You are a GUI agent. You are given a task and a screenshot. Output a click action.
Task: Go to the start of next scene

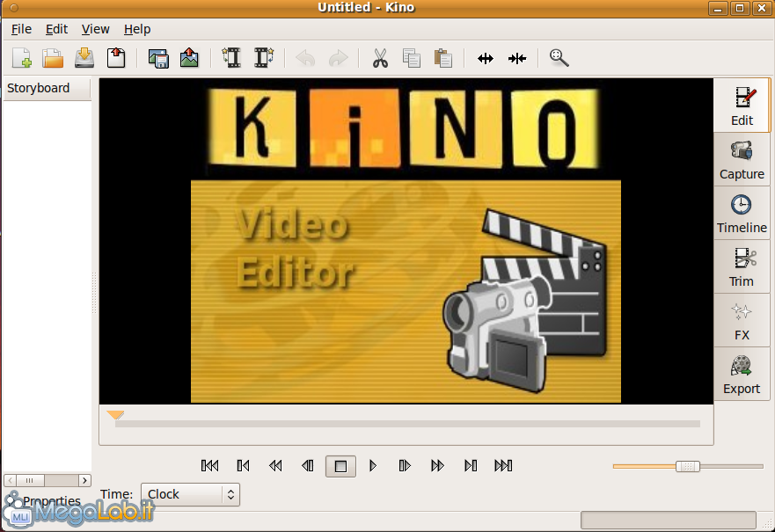coord(471,466)
